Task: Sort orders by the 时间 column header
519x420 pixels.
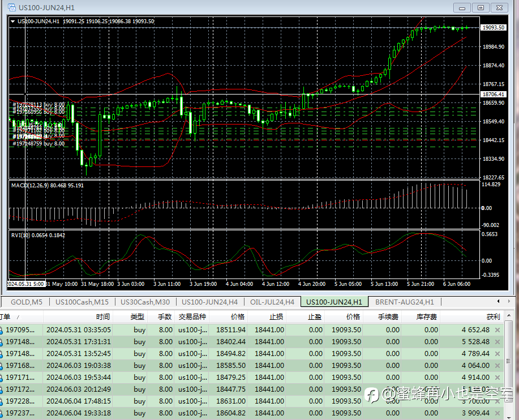Action: (x=103, y=317)
